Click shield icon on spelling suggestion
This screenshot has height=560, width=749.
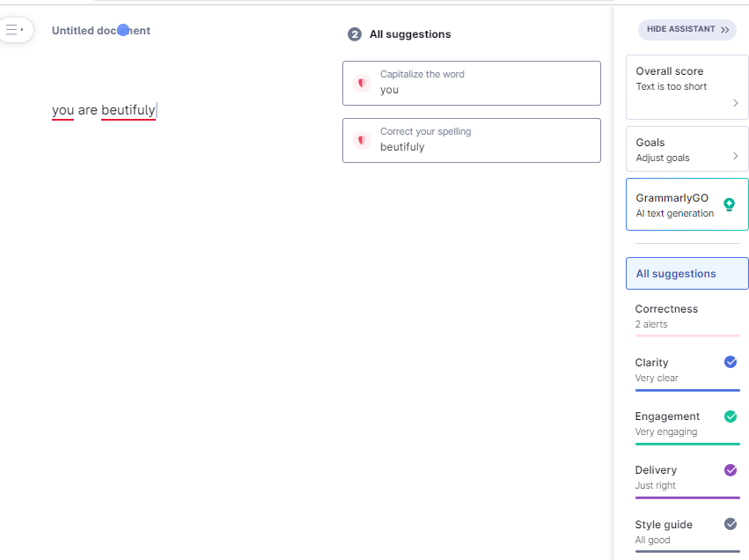click(x=361, y=140)
